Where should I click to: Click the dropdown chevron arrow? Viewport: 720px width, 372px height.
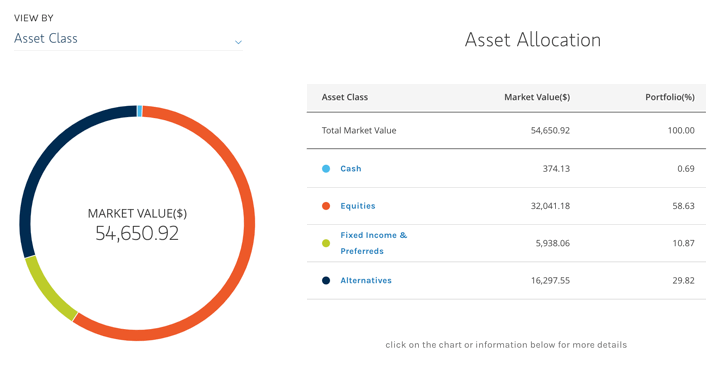[238, 42]
